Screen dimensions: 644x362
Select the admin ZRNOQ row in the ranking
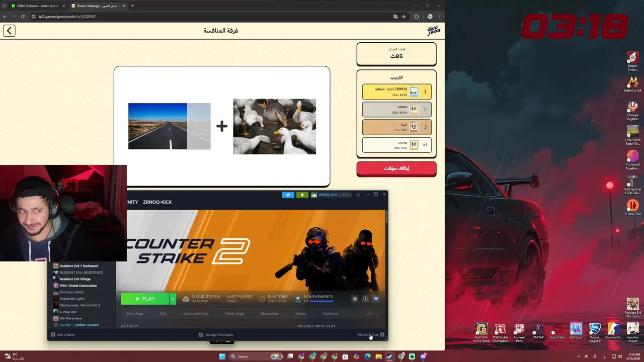[x=396, y=92]
